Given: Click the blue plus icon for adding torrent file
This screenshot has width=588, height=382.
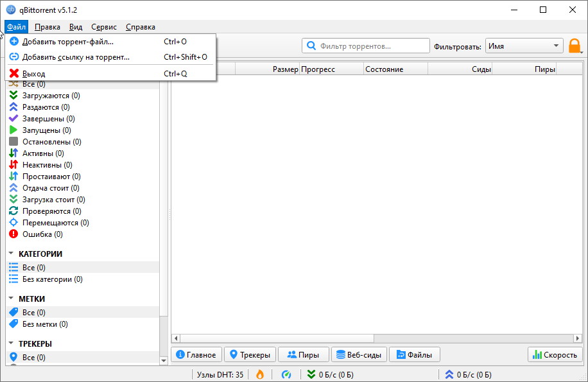Looking at the screenshot, I should tap(14, 41).
